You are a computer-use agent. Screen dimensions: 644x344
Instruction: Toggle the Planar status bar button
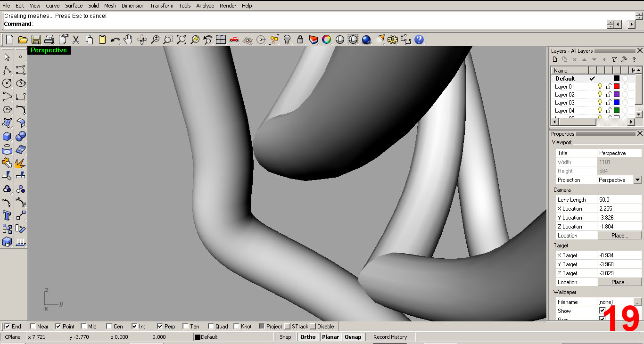click(330, 337)
